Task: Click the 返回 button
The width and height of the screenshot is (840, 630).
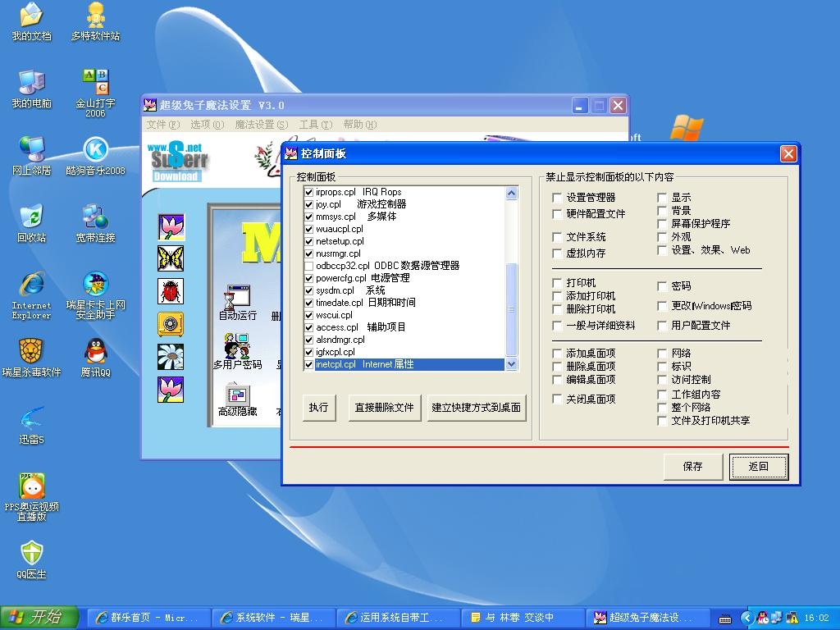Action: [x=759, y=467]
